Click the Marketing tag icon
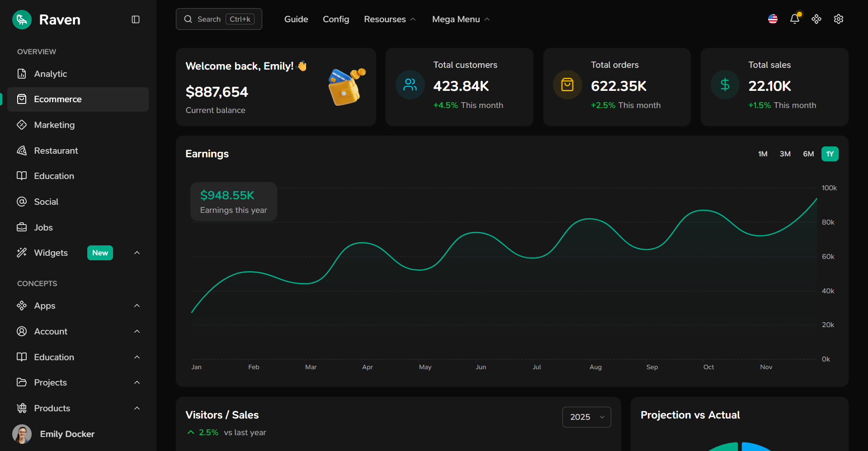 pyautogui.click(x=22, y=125)
